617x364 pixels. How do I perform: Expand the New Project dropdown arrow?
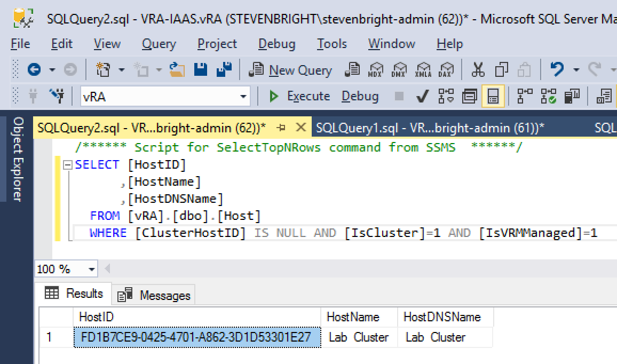tap(121, 70)
